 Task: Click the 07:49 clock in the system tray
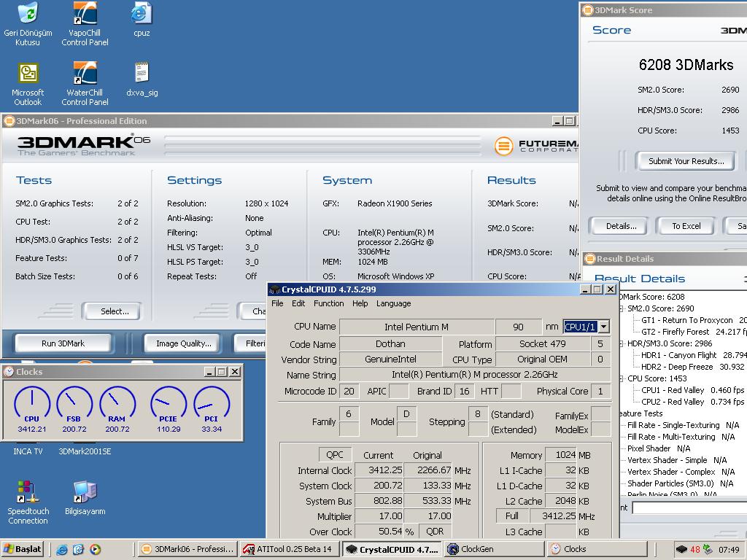pyautogui.click(x=729, y=550)
